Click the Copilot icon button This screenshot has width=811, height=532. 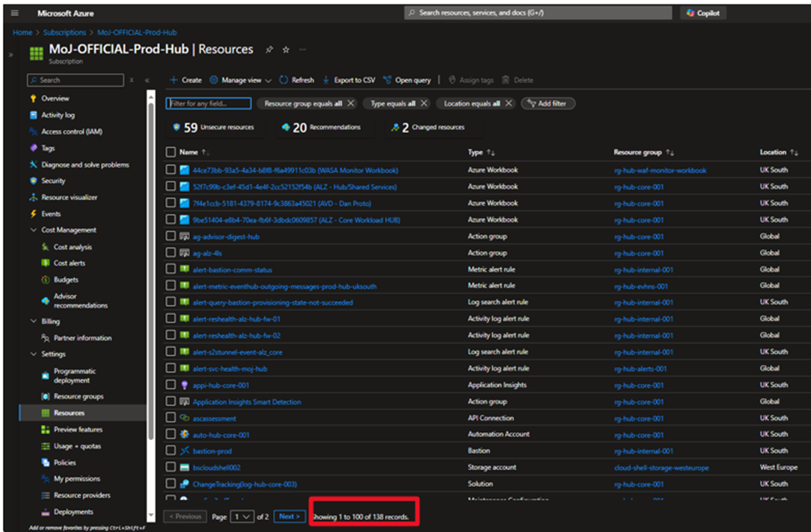[x=703, y=13]
